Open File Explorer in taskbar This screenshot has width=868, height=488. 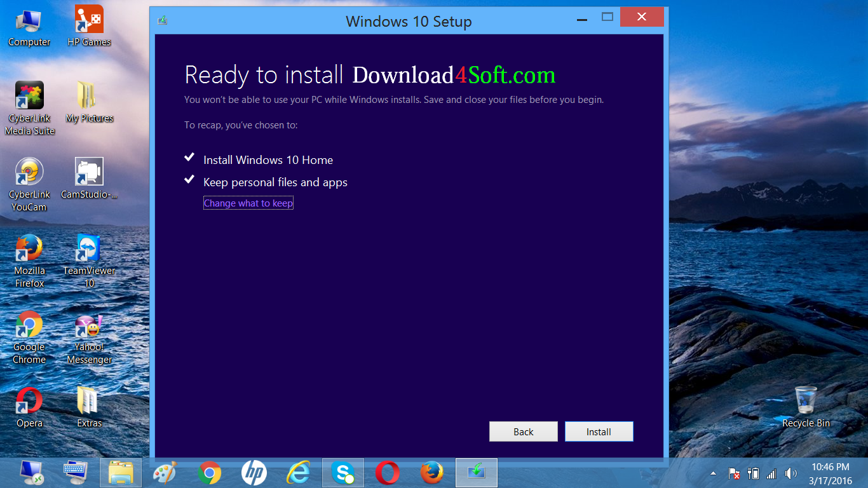pos(121,473)
